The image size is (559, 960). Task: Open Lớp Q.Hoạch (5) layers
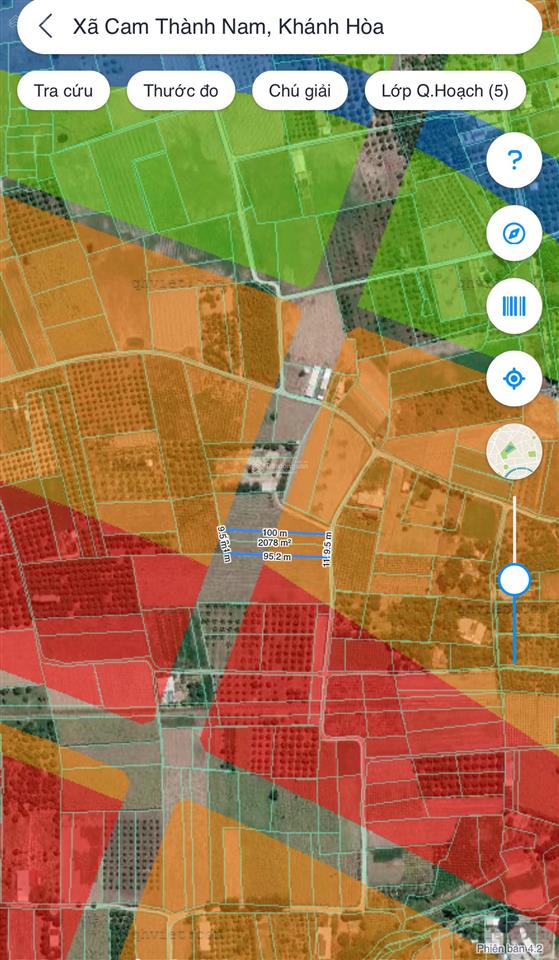445,91
